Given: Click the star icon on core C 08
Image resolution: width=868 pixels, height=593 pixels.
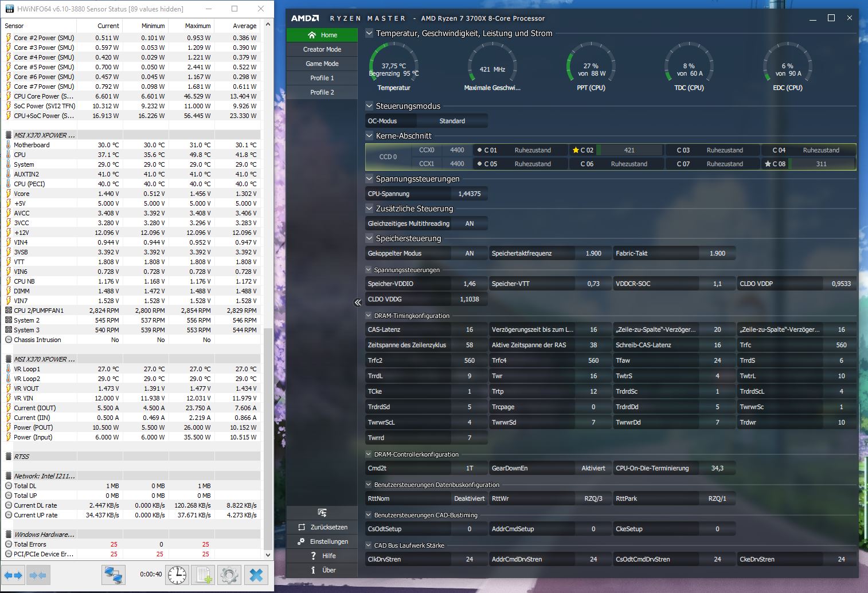Looking at the screenshot, I should pos(768,164).
